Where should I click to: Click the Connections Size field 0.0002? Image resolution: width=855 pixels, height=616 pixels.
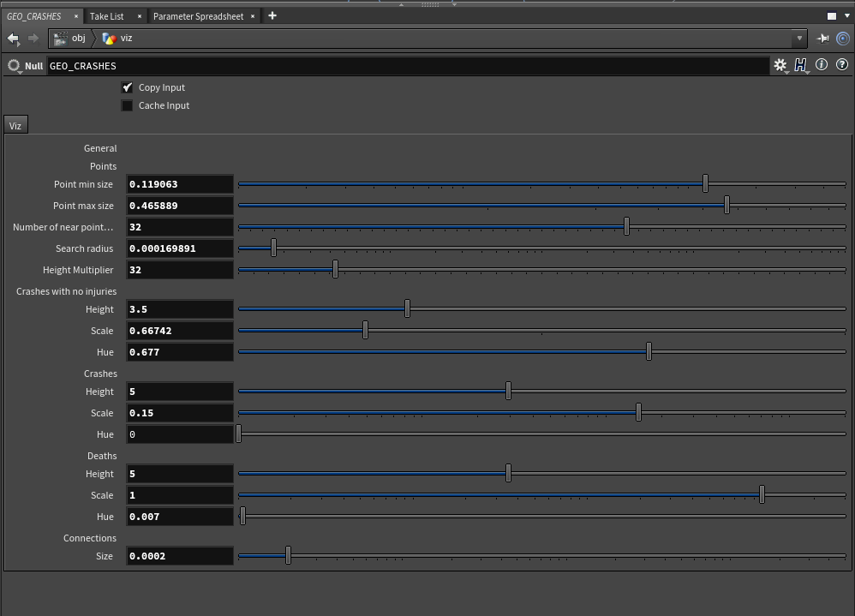(180, 556)
